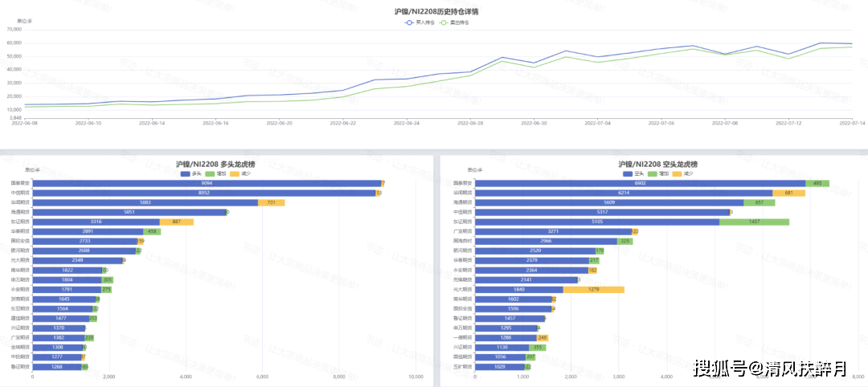Click the 5051 long bar for 海通期货
Image resolution: width=868 pixels, height=387 pixels.
pyautogui.click(x=129, y=212)
